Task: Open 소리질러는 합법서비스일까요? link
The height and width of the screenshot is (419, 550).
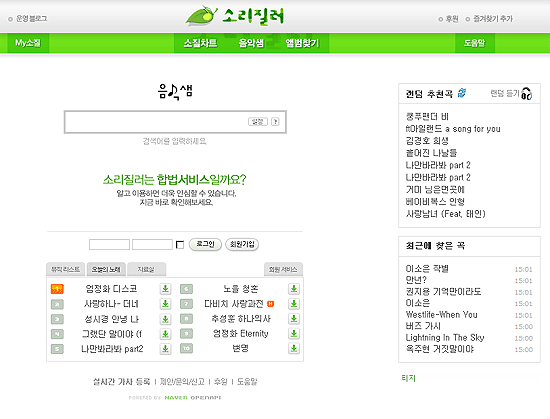Action: click(174, 180)
